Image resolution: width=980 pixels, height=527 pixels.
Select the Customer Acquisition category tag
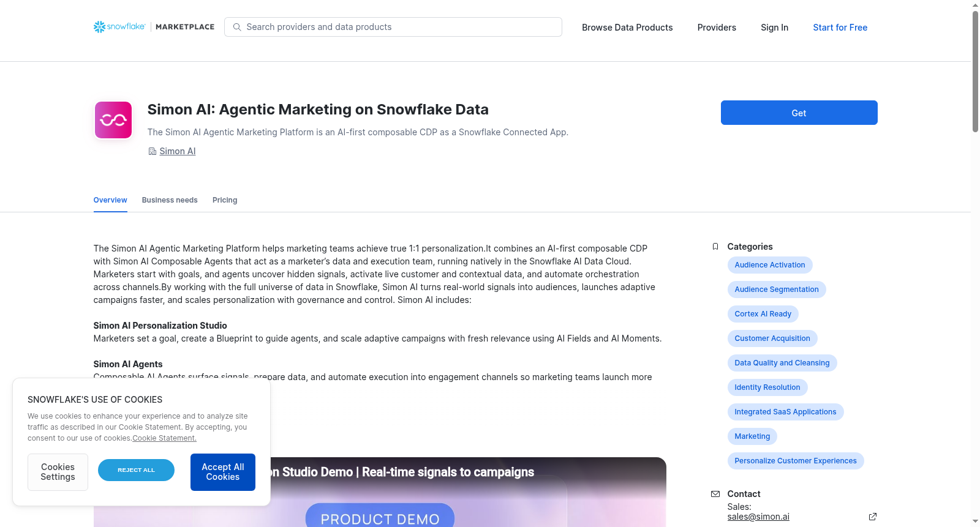click(x=772, y=338)
